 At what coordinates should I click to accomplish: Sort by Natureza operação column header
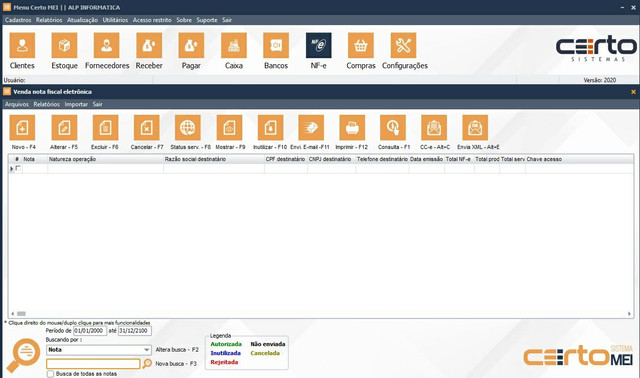(105, 159)
